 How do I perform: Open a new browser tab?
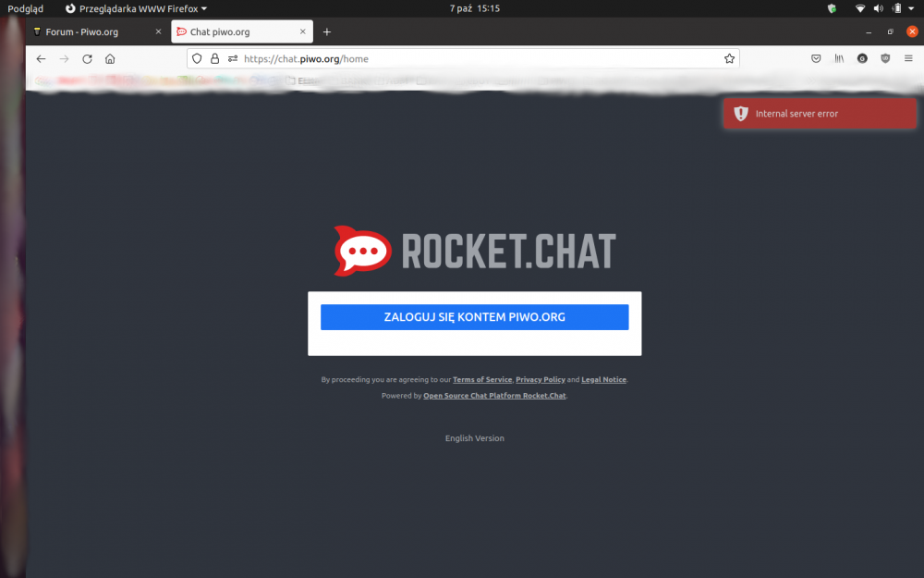coord(326,31)
